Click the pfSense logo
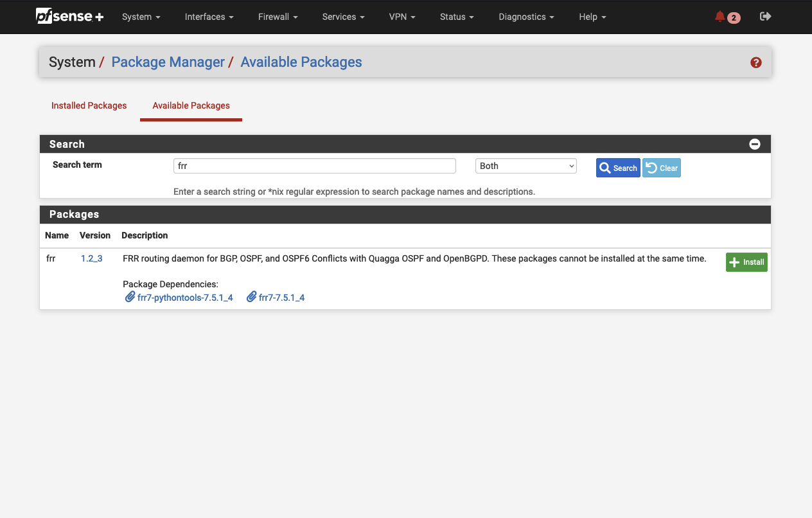812x518 pixels. 69,17
